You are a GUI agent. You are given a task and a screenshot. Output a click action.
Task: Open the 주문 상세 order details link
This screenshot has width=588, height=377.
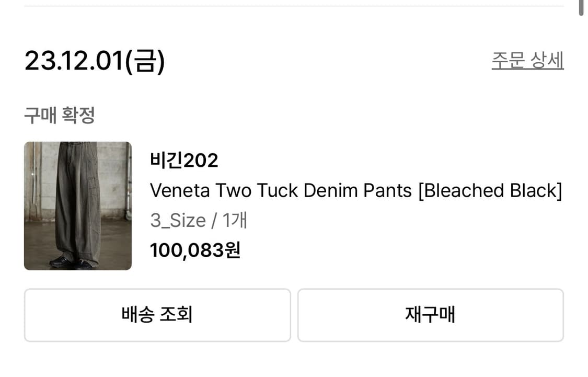(527, 60)
